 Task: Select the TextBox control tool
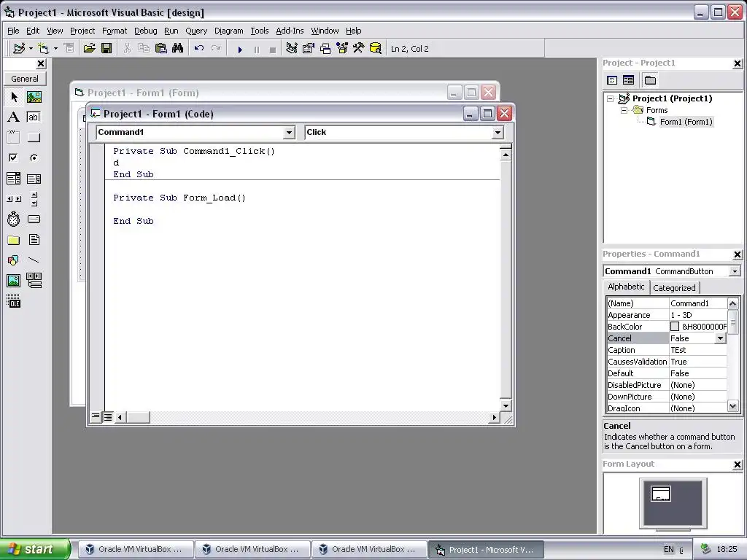click(34, 117)
